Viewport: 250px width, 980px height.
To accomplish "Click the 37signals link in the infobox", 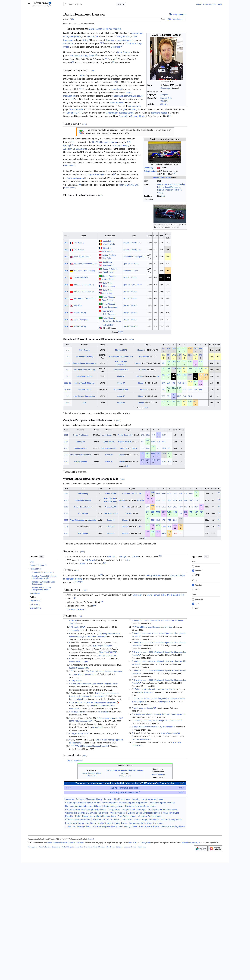I will [164, 95].
